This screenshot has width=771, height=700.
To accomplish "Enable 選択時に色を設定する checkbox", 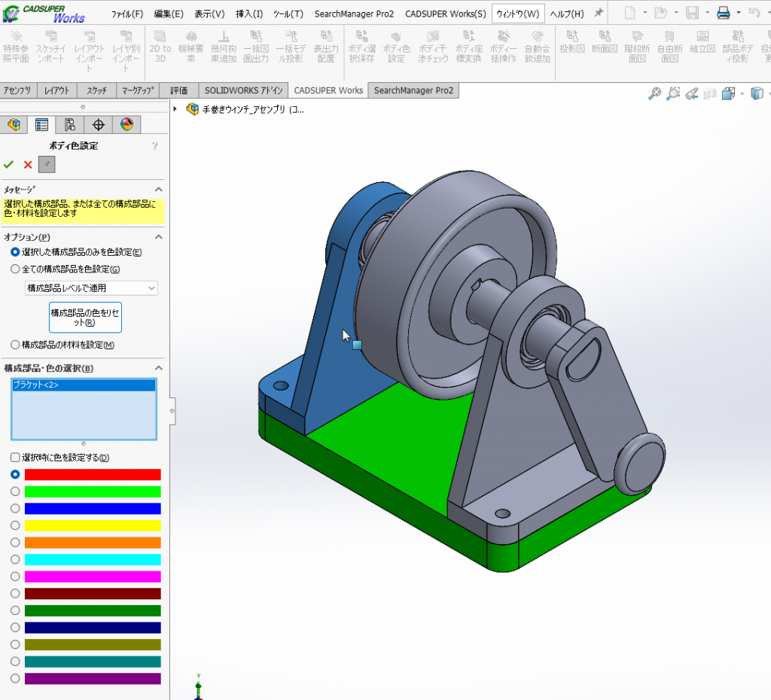I will tap(15, 458).
